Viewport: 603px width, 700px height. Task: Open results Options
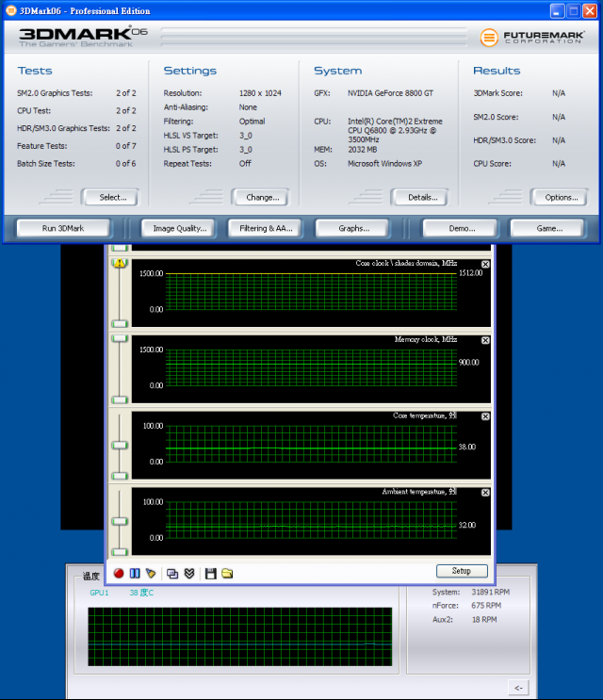click(561, 197)
